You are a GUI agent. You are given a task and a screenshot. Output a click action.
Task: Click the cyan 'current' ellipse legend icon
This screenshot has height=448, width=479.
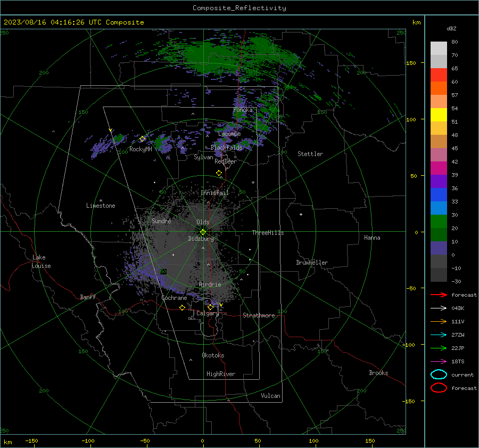(x=439, y=374)
